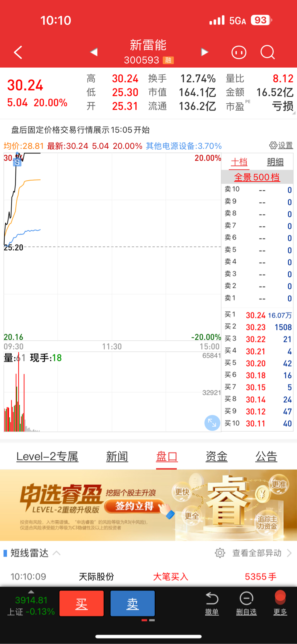The width and height of the screenshot is (297, 644).
Task: Tap the 买8 row at 30.14
Action: click(x=258, y=400)
